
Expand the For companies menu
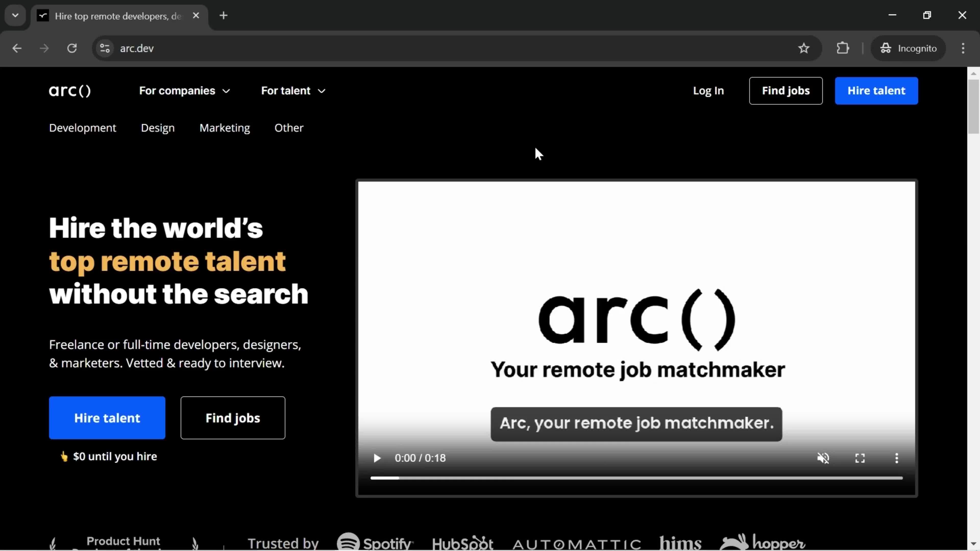click(185, 91)
